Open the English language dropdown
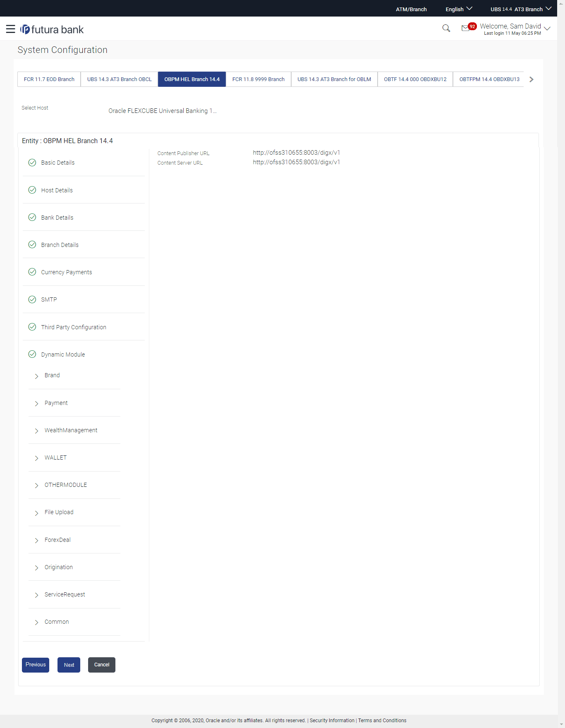The height and width of the screenshot is (728, 565). pos(459,9)
